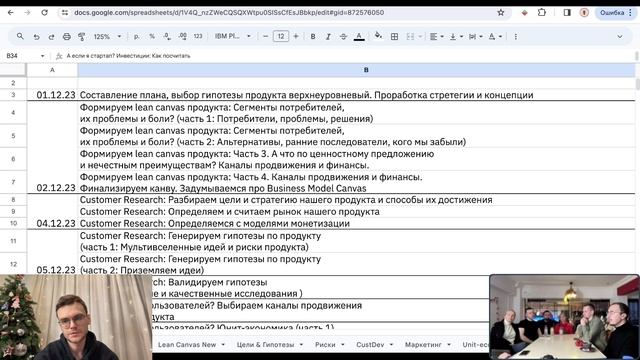This screenshot has width=640, height=360.
Task: Decrease decimal places
Action: point(167,37)
